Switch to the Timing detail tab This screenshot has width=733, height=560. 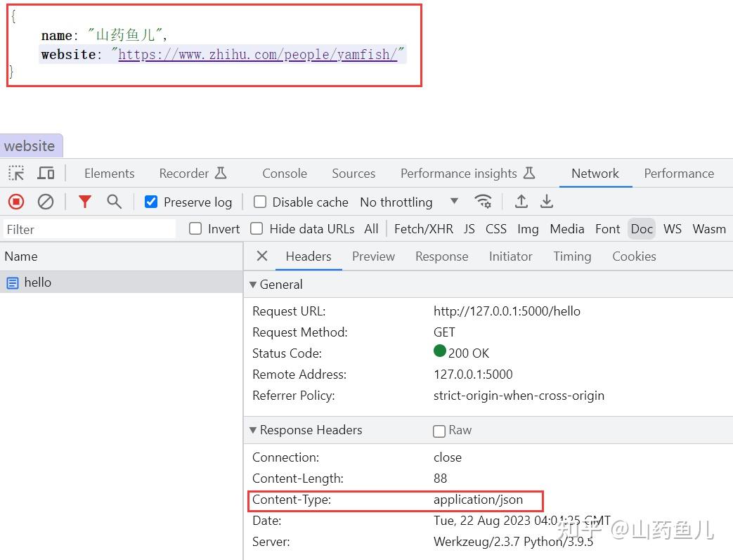click(x=572, y=256)
